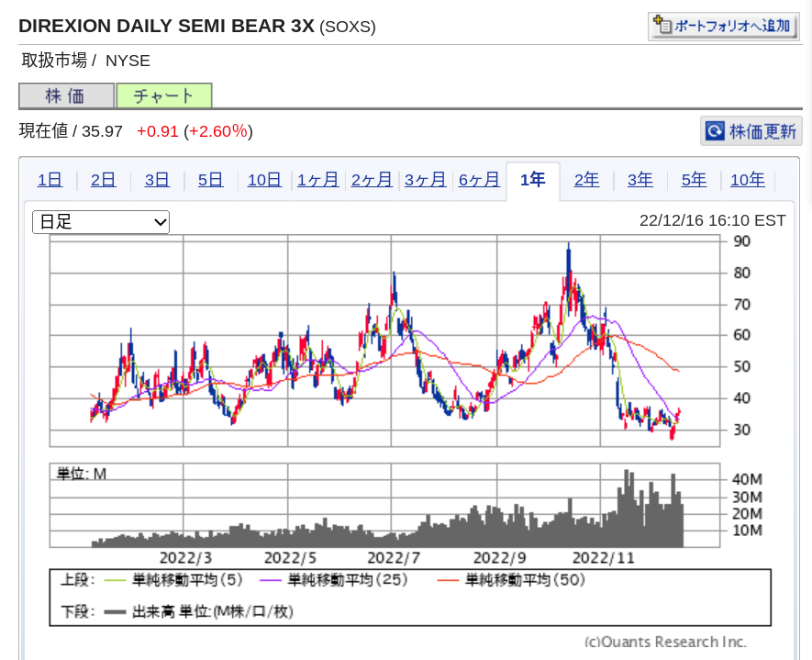Click the 2022/7 axis label
The image size is (812, 660).
pos(394,558)
